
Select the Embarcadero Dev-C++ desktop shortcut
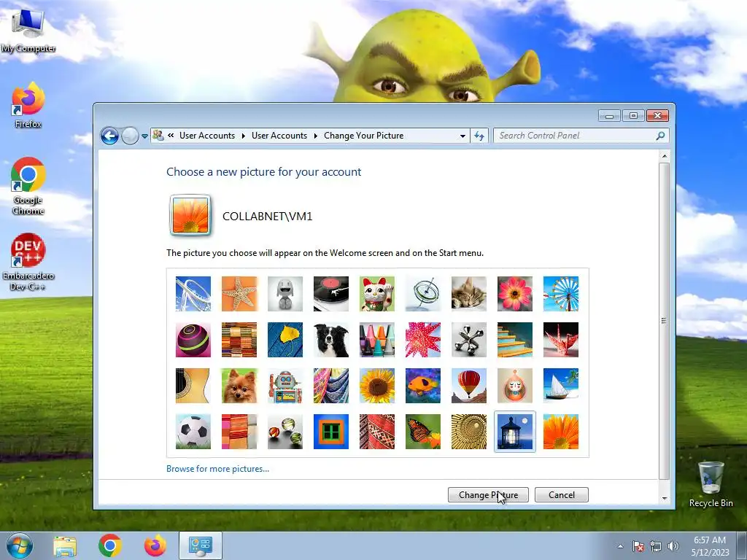(28, 262)
